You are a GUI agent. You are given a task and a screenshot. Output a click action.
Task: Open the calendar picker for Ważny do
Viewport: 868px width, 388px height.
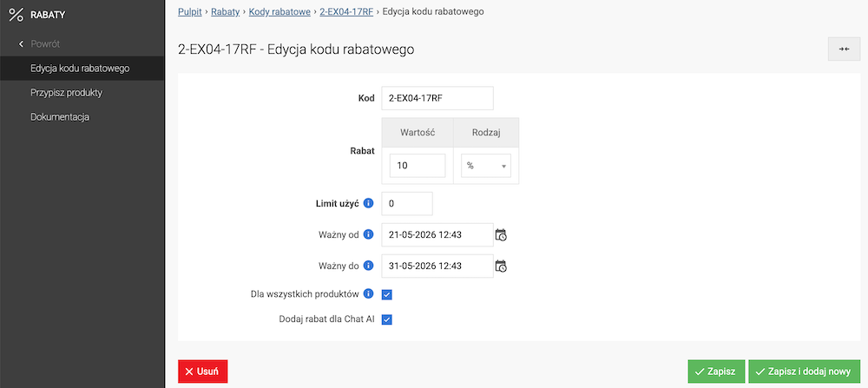click(x=501, y=266)
